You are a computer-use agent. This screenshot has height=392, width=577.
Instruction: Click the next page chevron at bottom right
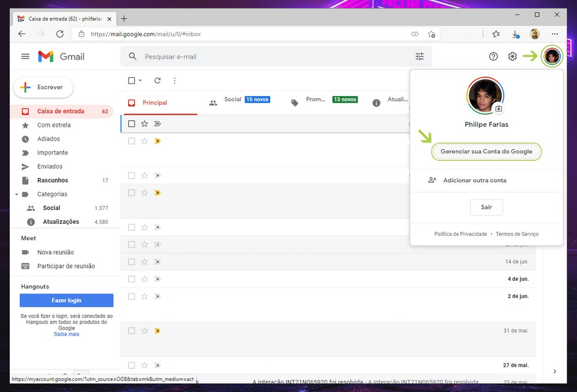coord(554,371)
